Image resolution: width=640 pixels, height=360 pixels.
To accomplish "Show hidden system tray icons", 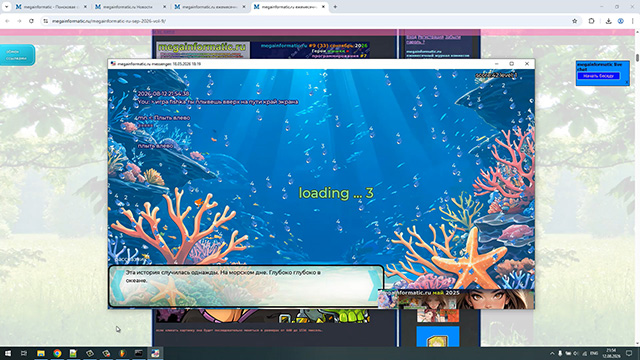I will tap(552, 353).
